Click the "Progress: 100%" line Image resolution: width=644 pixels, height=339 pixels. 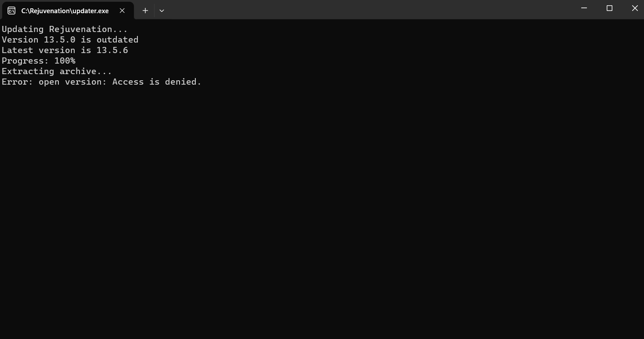click(x=39, y=61)
